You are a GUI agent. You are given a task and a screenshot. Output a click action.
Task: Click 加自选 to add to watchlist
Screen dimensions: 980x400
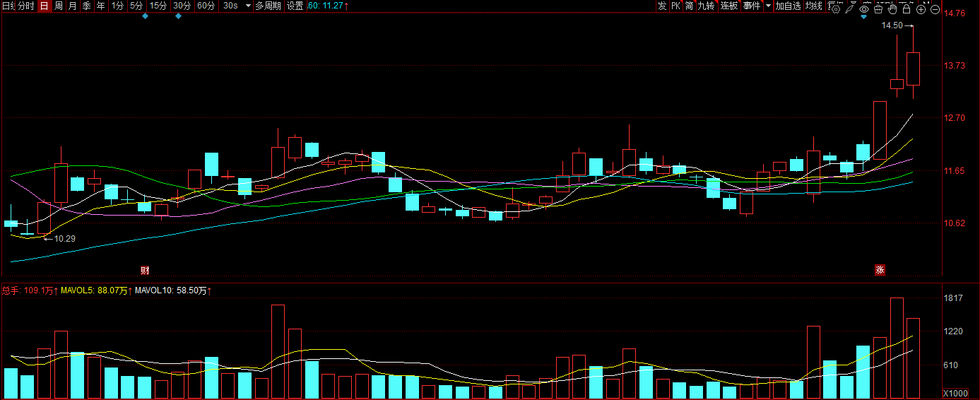click(789, 6)
